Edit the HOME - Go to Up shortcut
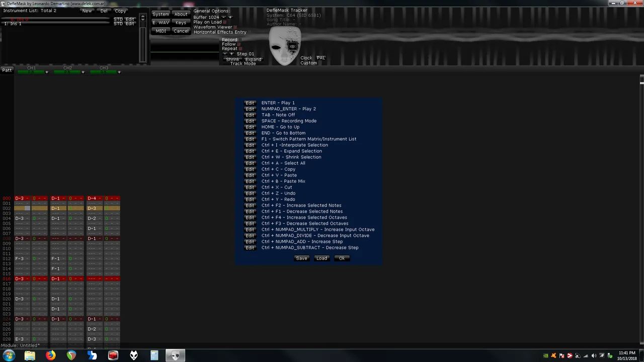 point(250,127)
